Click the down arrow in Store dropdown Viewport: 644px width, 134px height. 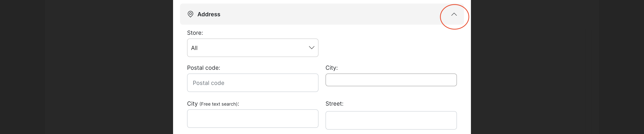tap(311, 48)
